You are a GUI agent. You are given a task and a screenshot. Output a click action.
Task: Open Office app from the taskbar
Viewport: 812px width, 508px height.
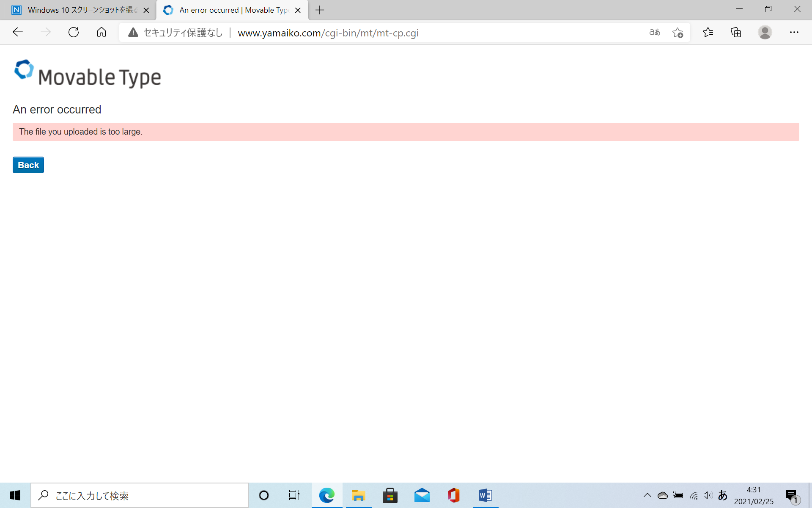coord(453,495)
